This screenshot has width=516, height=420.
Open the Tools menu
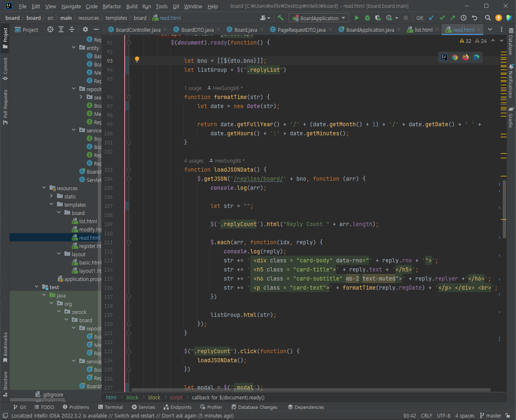162,6
